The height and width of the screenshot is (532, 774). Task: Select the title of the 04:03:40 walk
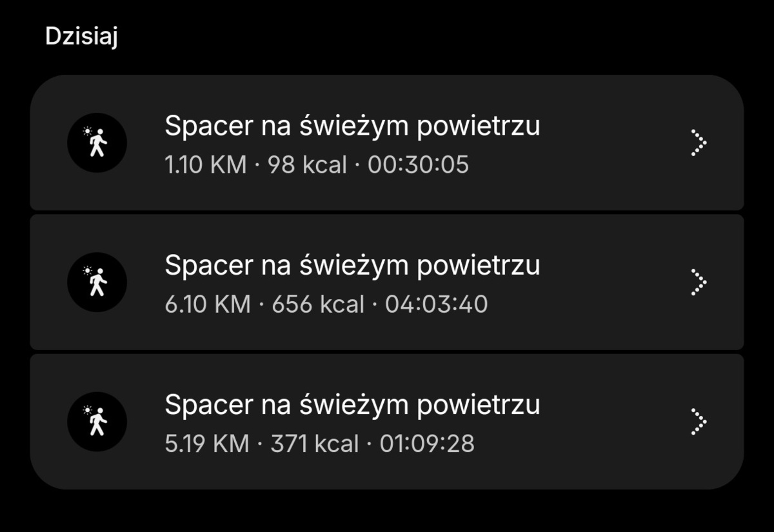coord(352,266)
